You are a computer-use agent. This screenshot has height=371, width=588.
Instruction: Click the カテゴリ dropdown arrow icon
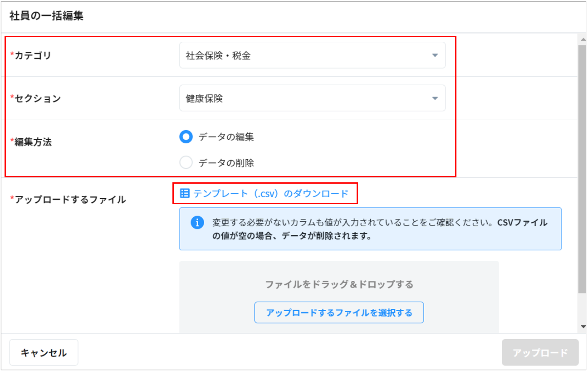(435, 56)
